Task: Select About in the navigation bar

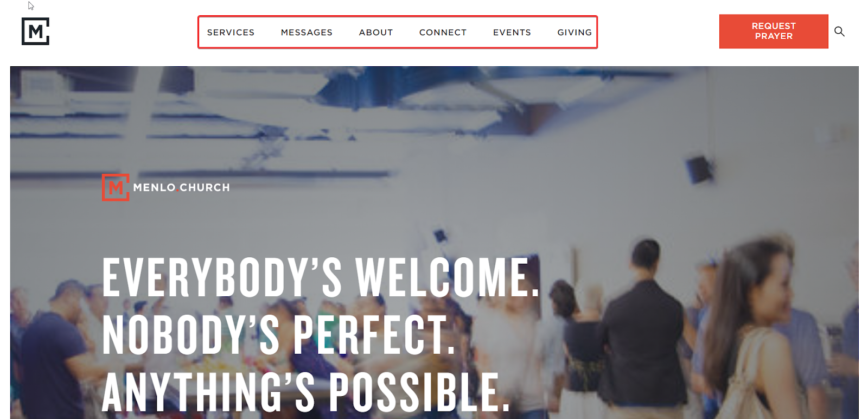Action: (x=376, y=33)
